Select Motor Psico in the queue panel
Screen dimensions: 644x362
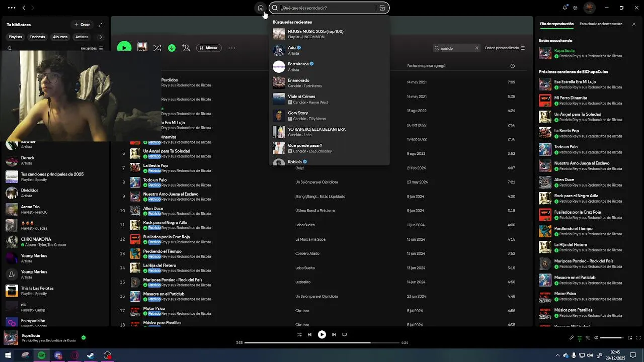tap(588, 296)
